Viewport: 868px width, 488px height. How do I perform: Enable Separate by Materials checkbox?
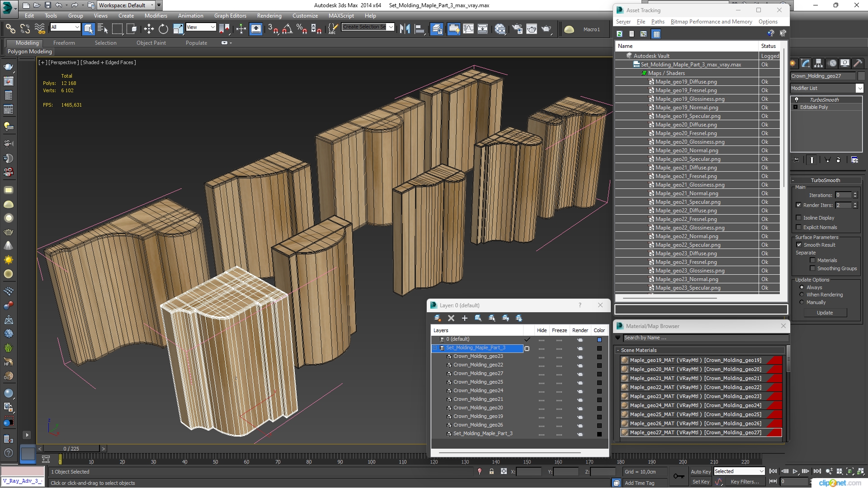tap(812, 260)
